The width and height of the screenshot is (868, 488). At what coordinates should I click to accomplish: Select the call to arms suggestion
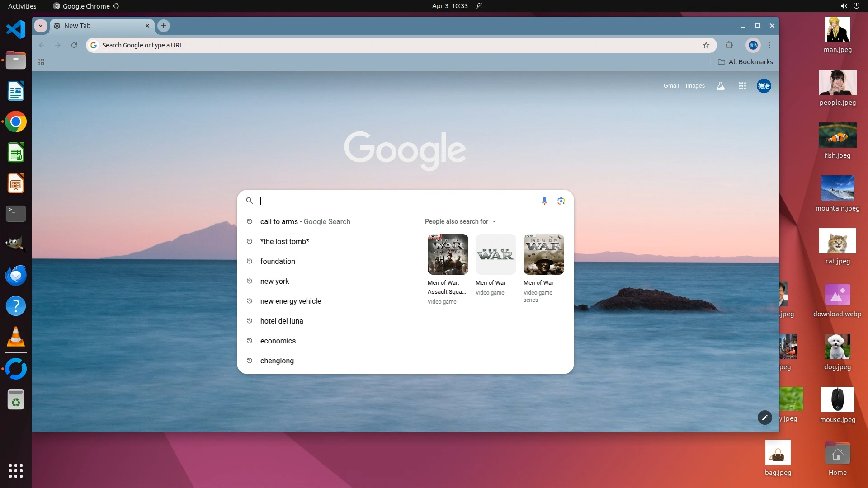pyautogui.click(x=279, y=221)
